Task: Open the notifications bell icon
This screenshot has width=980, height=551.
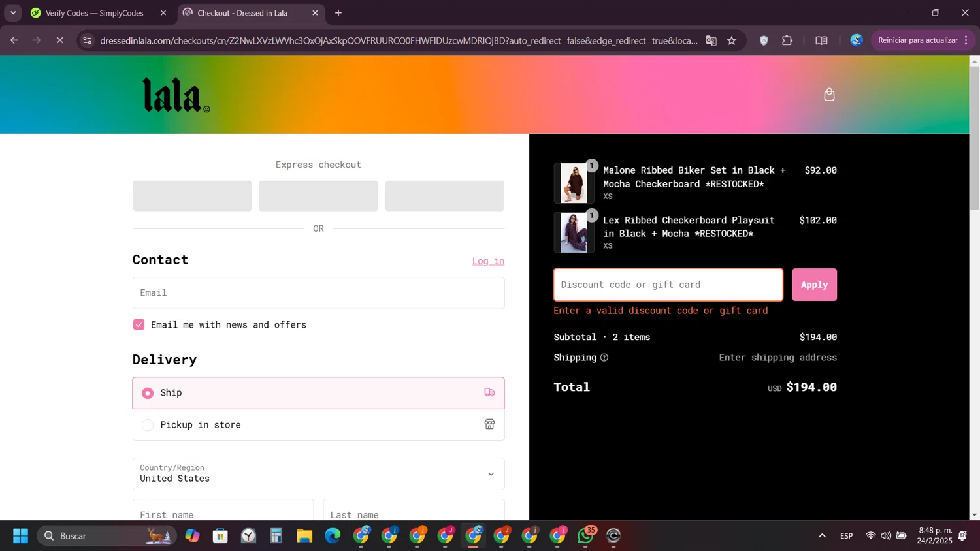Action: pyautogui.click(x=962, y=536)
